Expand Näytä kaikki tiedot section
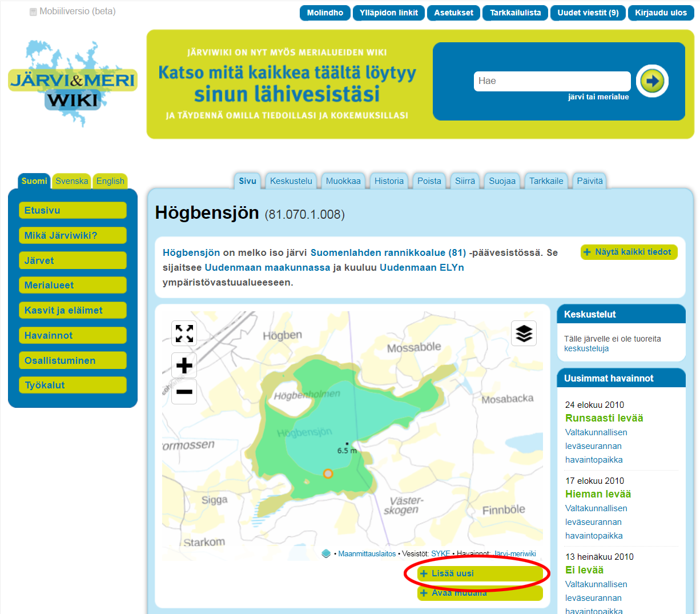The image size is (700, 614). (629, 252)
